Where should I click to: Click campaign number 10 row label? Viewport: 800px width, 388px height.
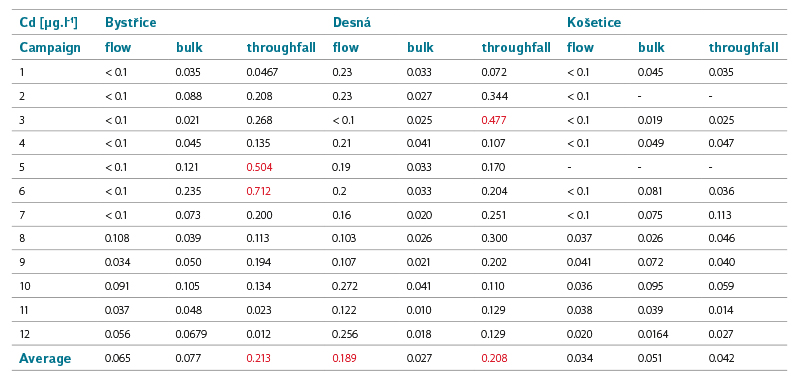(x=25, y=286)
